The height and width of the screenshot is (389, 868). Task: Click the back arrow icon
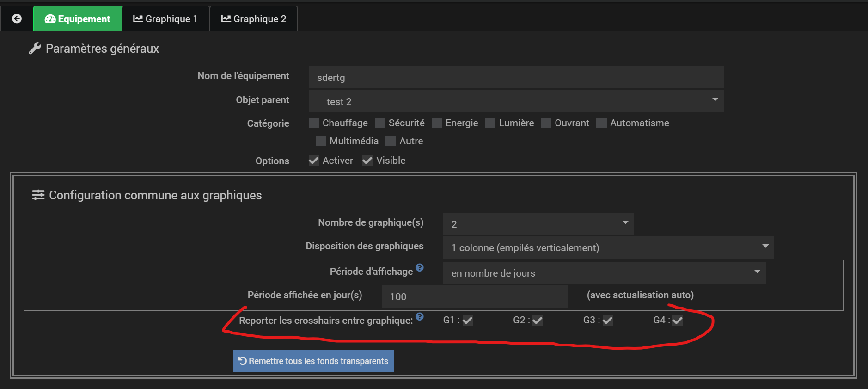coord(17,19)
